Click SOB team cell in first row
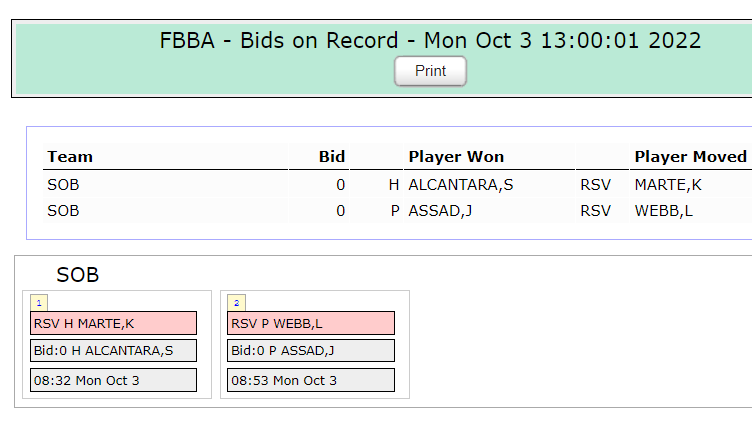 click(x=63, y=185)
